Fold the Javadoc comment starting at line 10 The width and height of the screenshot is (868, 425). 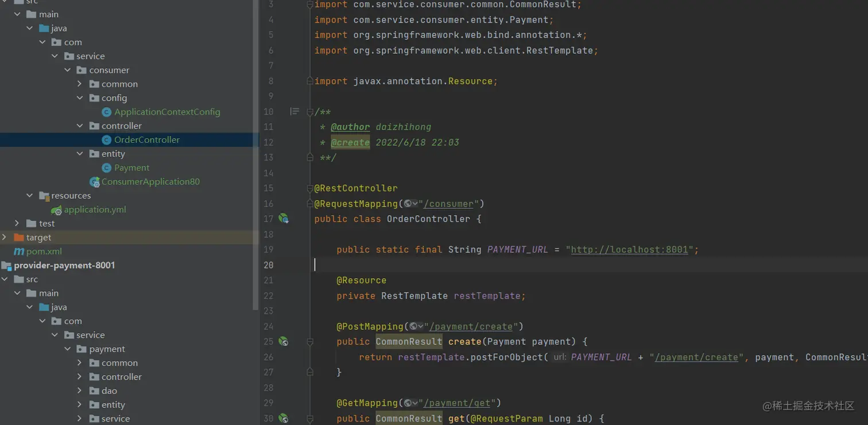(310, 111)
